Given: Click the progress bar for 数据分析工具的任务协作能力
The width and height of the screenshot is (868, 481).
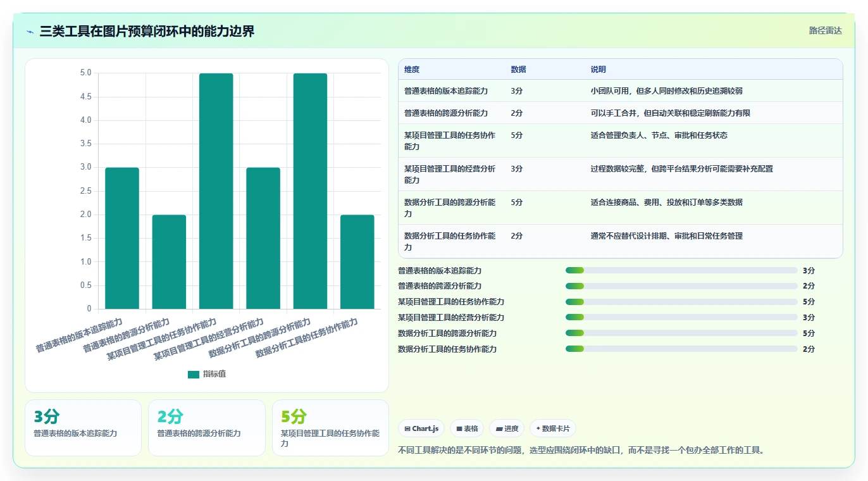Looking at the screenshot, I should point(681,349).
